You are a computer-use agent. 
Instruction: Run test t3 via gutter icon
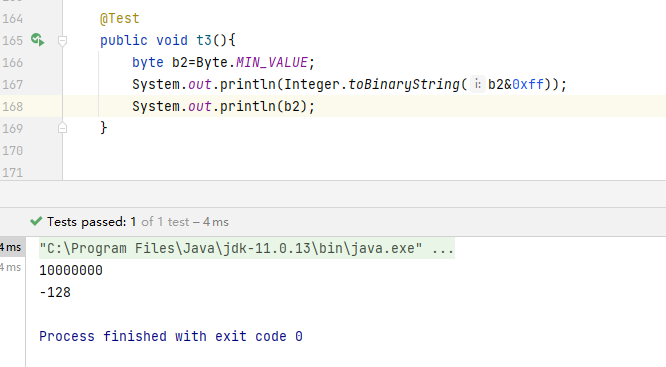pos(37,40)
